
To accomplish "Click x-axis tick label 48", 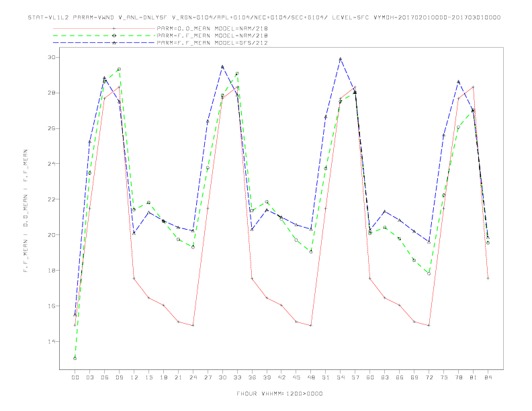I will [x=311, y=377].
